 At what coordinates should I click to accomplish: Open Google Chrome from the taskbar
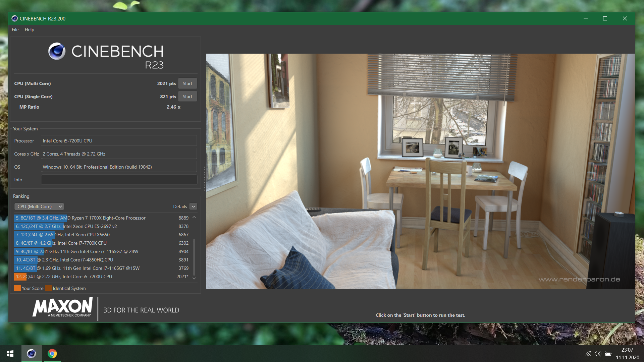(x=52, y=354)
